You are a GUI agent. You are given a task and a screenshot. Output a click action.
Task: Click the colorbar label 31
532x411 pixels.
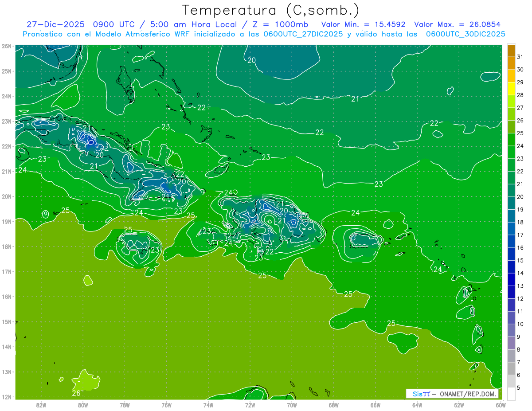click(x=520, y=57)
